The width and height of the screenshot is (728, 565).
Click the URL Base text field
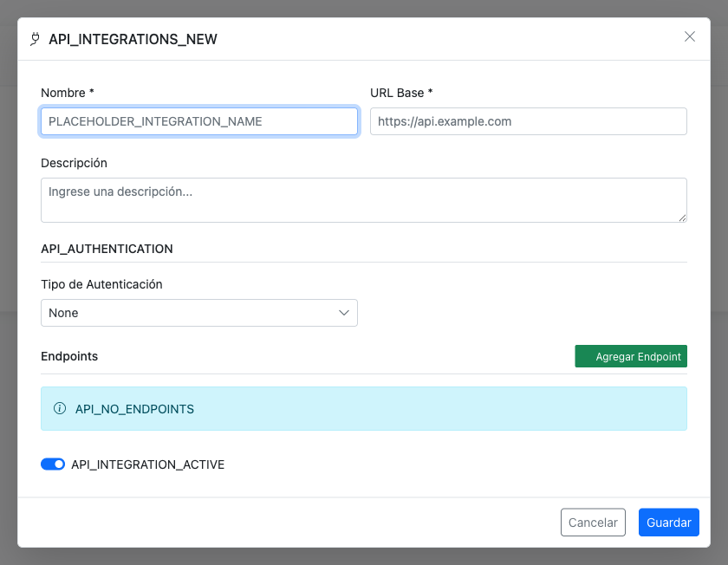coord(528,121)
